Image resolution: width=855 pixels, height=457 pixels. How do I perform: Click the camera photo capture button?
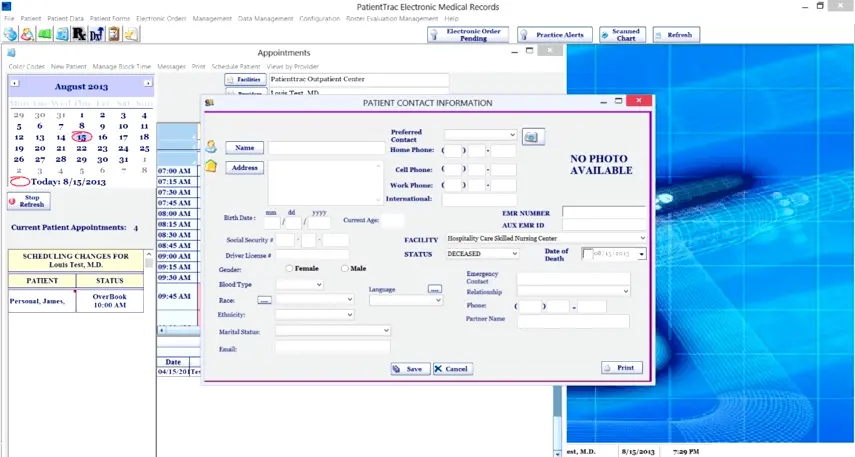[533, 137]
